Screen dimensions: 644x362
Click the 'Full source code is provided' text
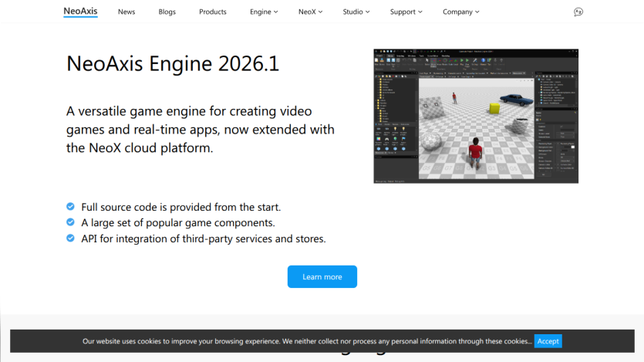tap(180, 207)
